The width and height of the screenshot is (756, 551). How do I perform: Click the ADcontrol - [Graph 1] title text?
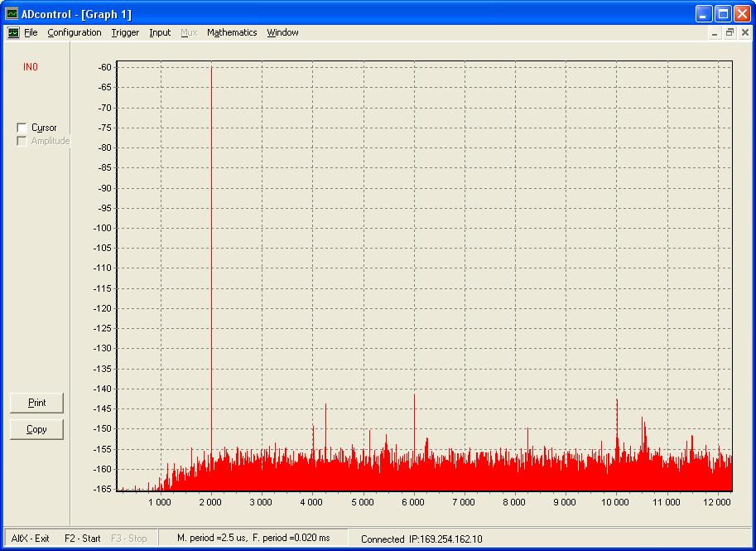coord(76,14)
